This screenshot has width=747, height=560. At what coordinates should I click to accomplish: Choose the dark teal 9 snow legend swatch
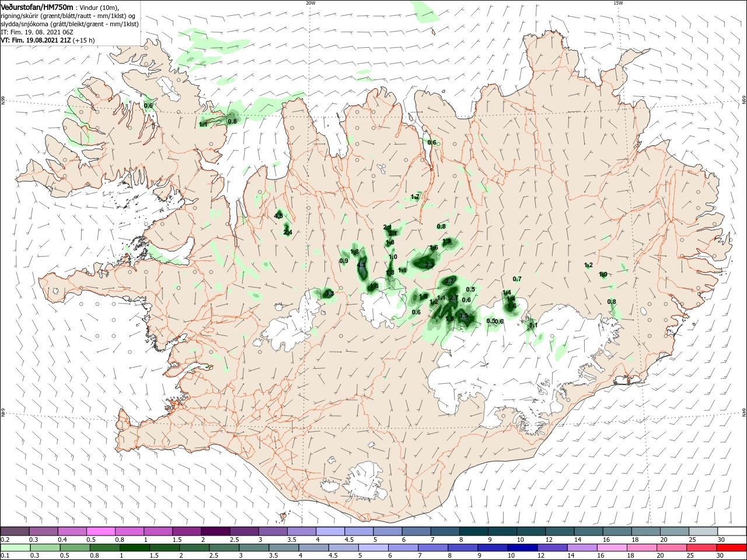coord(502,531)
